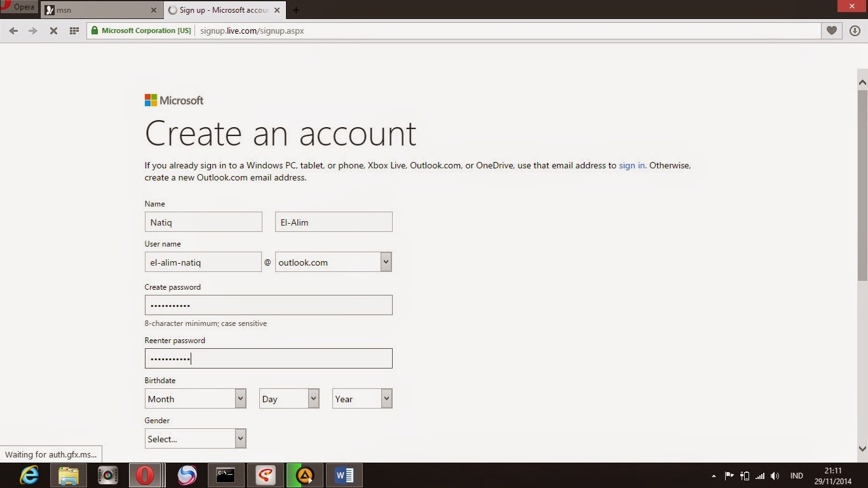Click the Reenter password field
The height and width of the screenshot is (488, 868).
coord(269,358)
